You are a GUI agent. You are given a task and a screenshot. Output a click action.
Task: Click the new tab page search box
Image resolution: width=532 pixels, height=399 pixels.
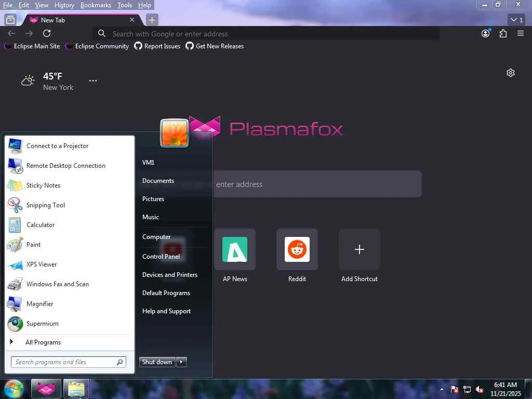pyautogui.click(x=317, y=184)
